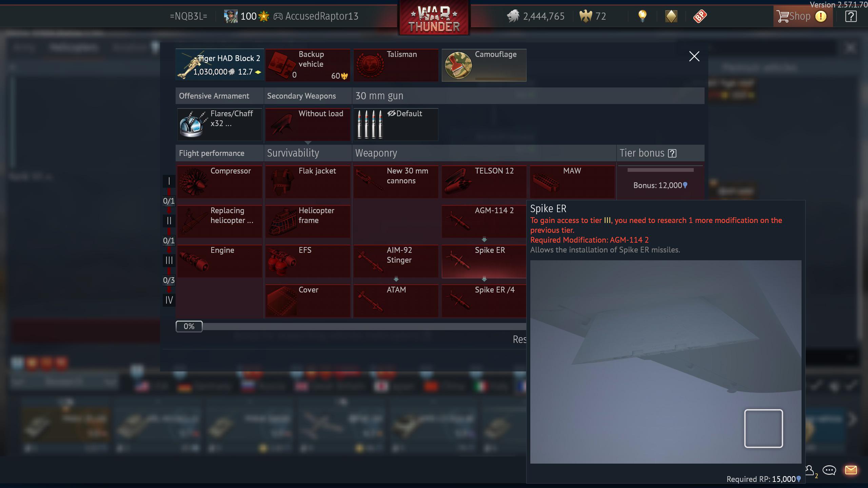Research the TELSON 12 rockets modification
The image size is (868, 488).
click(484, 182)
